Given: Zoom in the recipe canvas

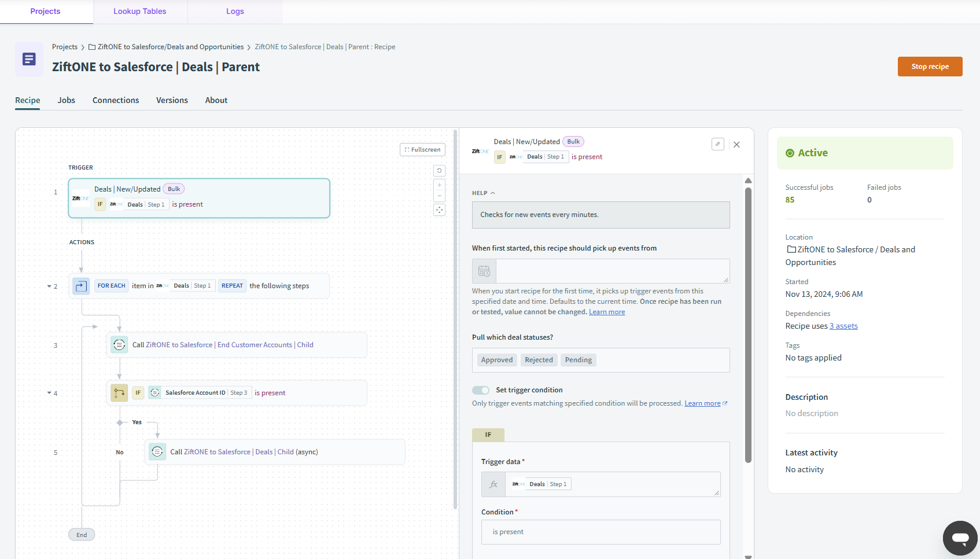Looking at the screenshot, I should pyautogui.click(x=440, y=185).
